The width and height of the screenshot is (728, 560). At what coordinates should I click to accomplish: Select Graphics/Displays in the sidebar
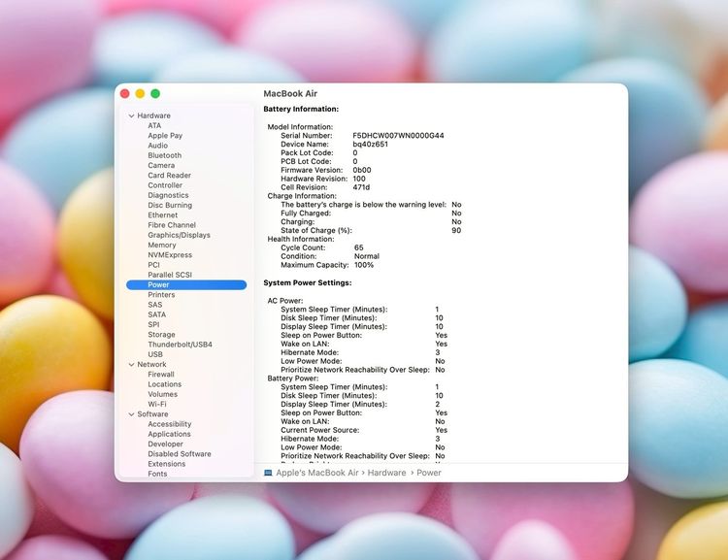[x=179, y=235]
